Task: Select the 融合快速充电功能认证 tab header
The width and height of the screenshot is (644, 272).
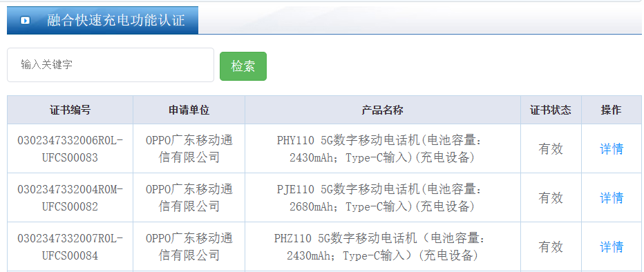Action: 103,20
